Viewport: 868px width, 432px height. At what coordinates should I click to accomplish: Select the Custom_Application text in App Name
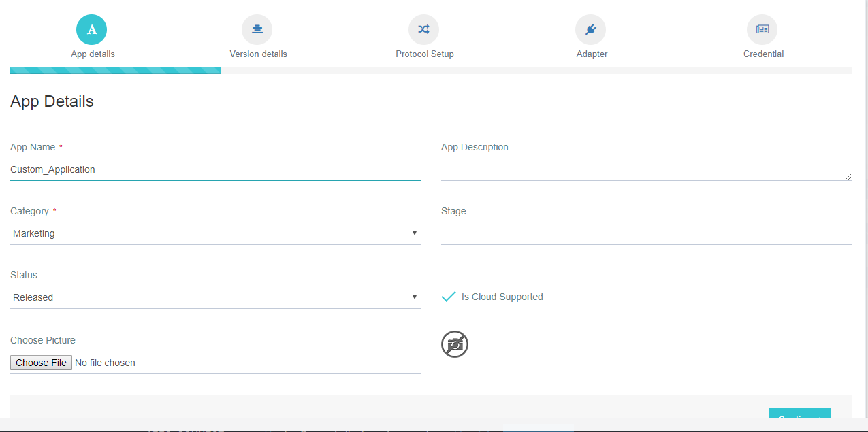pos(52,169)
